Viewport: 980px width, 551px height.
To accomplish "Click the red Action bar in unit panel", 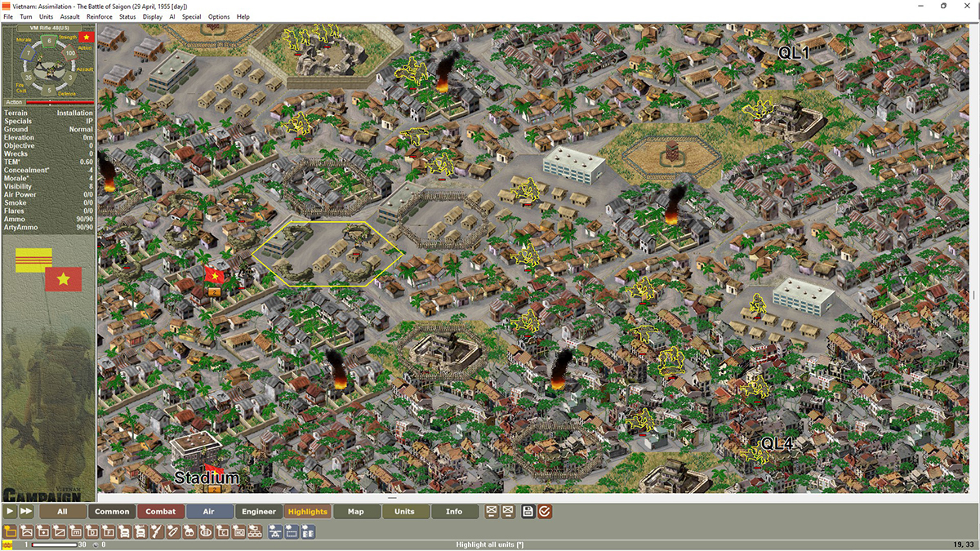I will click(60, 101).
